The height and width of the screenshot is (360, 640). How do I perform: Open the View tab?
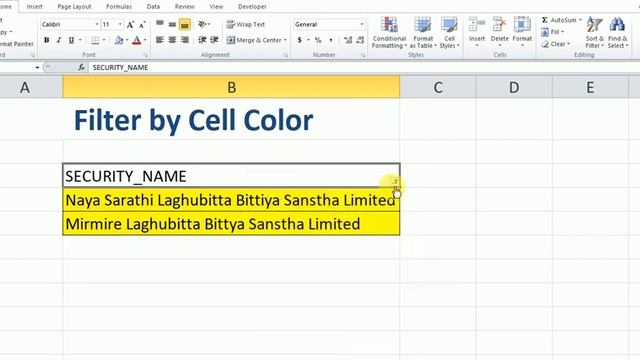[216, 7]
